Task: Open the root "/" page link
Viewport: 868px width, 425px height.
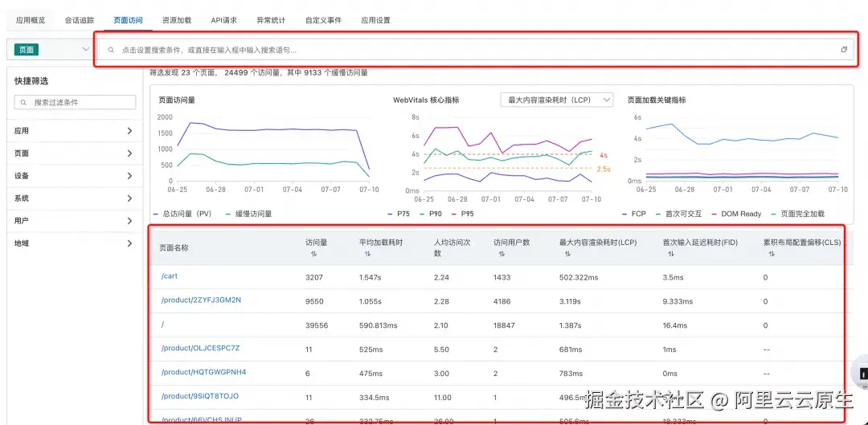Action: click(162, 325)
